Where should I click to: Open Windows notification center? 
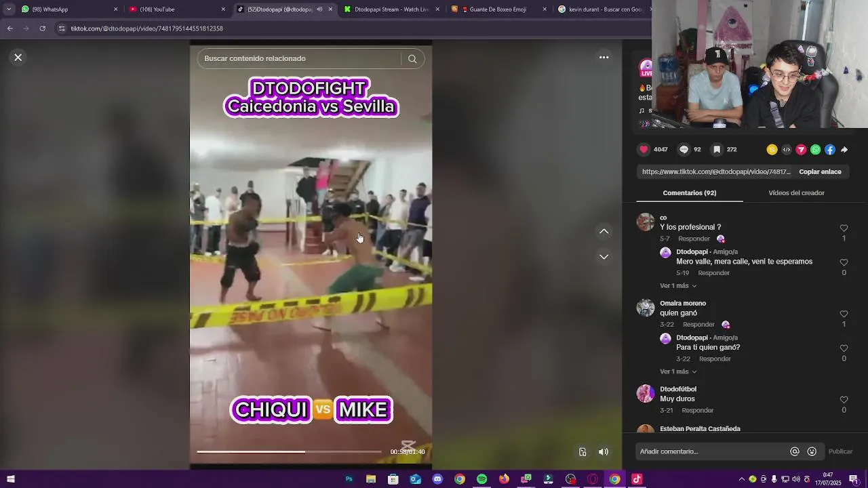[854, 479]
